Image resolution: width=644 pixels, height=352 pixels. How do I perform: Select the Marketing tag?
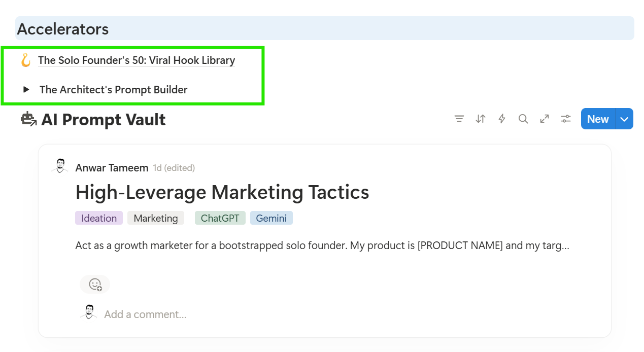[156, 218]
